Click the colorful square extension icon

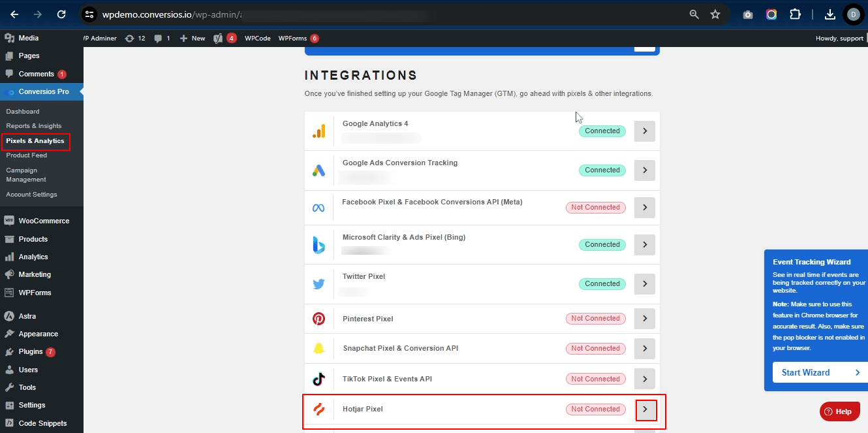point(771,14)
